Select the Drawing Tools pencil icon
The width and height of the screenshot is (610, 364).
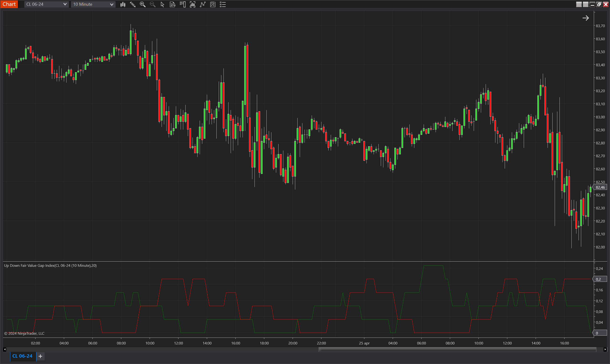pos(133,5)
